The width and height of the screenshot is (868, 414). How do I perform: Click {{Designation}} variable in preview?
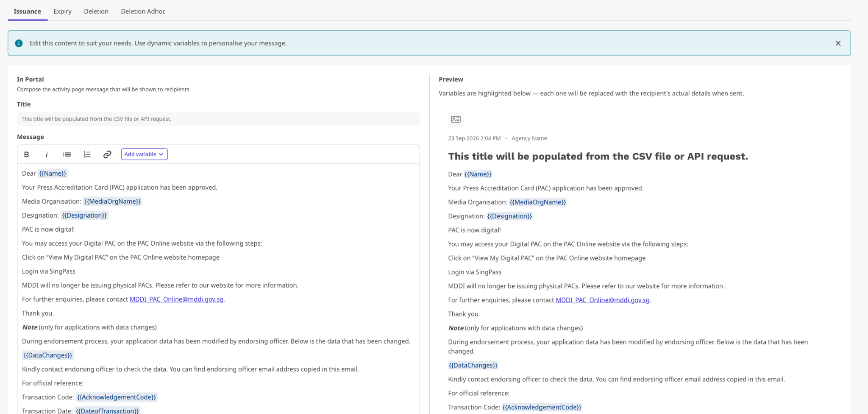[509, 216]
